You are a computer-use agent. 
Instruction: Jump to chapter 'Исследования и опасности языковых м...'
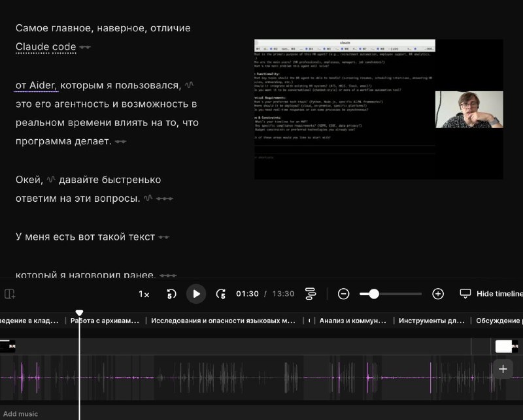coord(223,321)
